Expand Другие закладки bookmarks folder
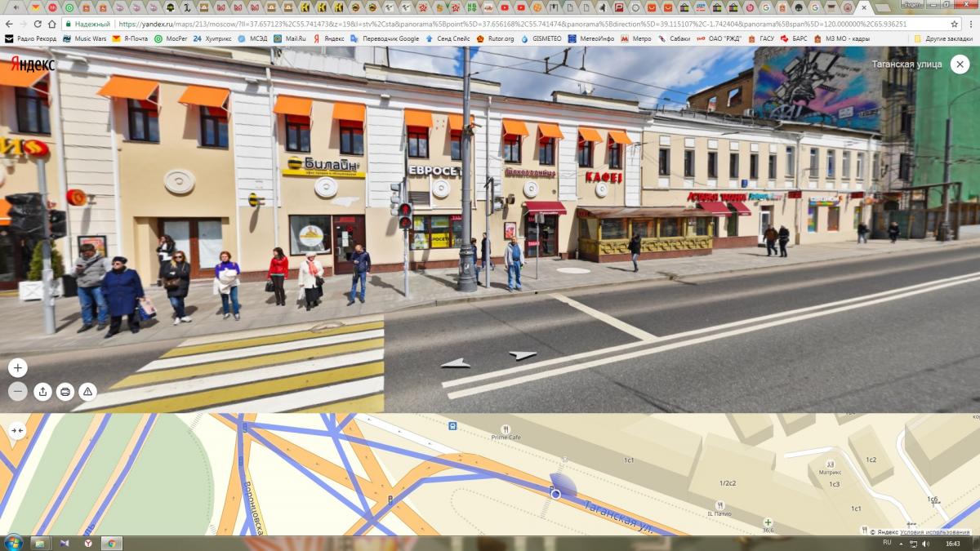This screenshot has width=980, height=551. point(943,38)
